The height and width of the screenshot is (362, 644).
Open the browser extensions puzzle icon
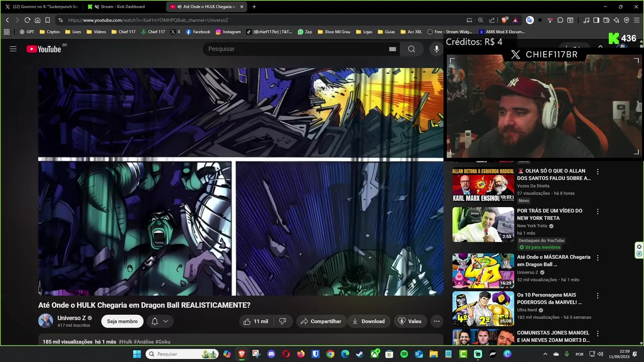point(560,20)
